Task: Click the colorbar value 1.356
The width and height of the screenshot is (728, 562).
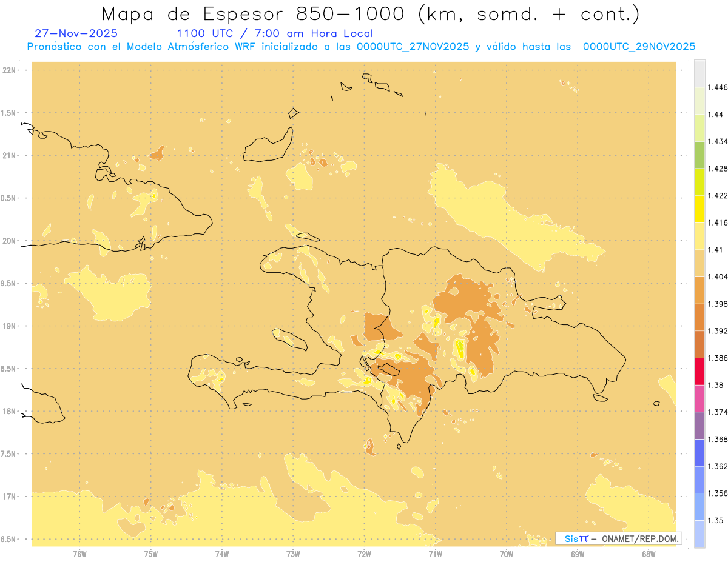Action: [x=718, y=493]
